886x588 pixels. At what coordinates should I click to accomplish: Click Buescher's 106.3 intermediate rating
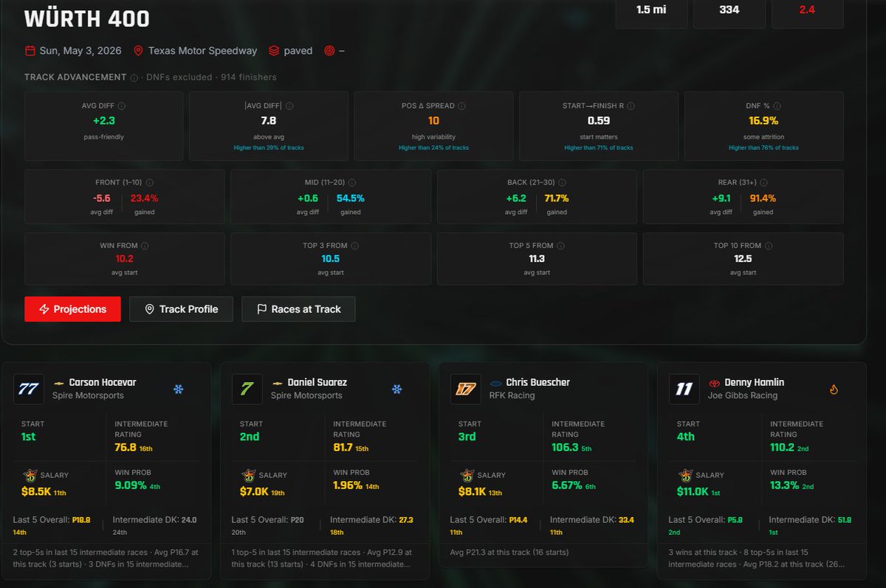pos(566,447)
